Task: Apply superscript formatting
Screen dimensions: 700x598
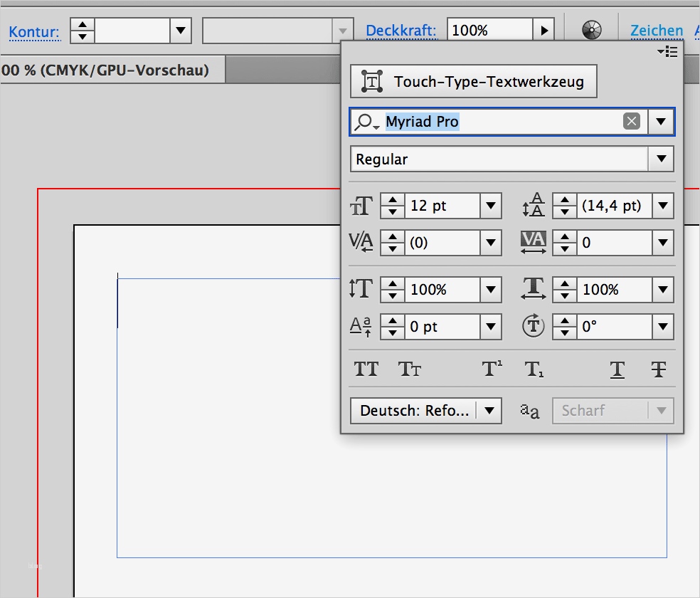Action: [x=491, y=369]
